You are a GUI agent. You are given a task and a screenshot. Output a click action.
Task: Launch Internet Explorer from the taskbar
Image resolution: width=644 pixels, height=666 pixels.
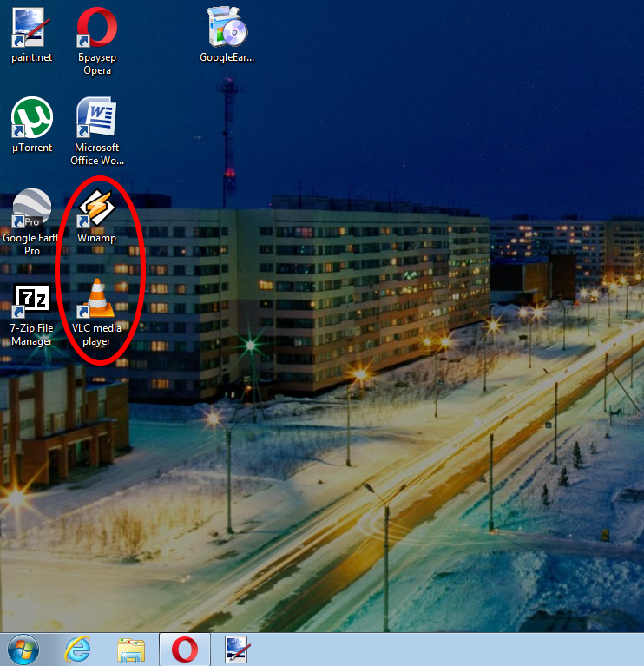click(x=77, y=649)
